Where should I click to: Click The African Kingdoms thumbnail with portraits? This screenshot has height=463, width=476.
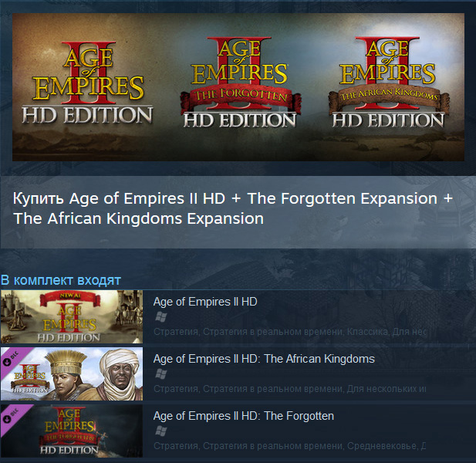pyautogui.click(x=72, y=373)
